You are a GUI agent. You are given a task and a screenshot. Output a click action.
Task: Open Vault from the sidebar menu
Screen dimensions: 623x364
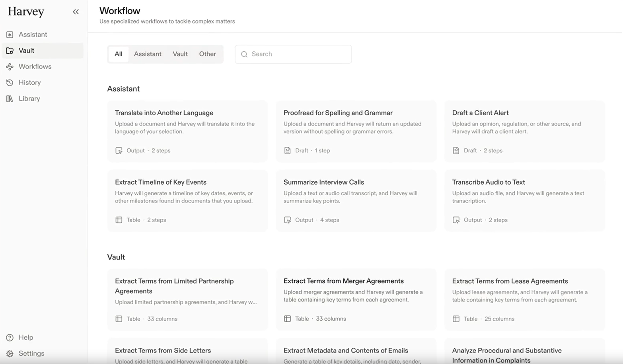click(x=43, y=51)
